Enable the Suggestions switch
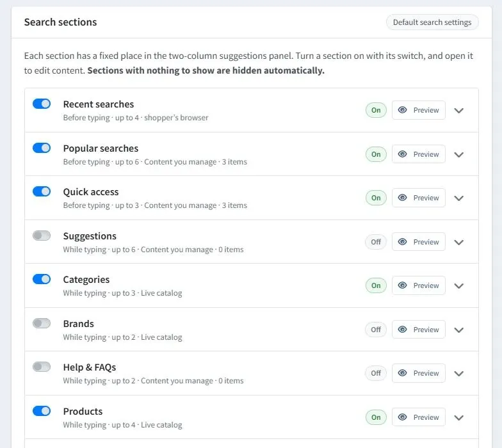This screenshot has height=448, width=502. pos(42,236)
